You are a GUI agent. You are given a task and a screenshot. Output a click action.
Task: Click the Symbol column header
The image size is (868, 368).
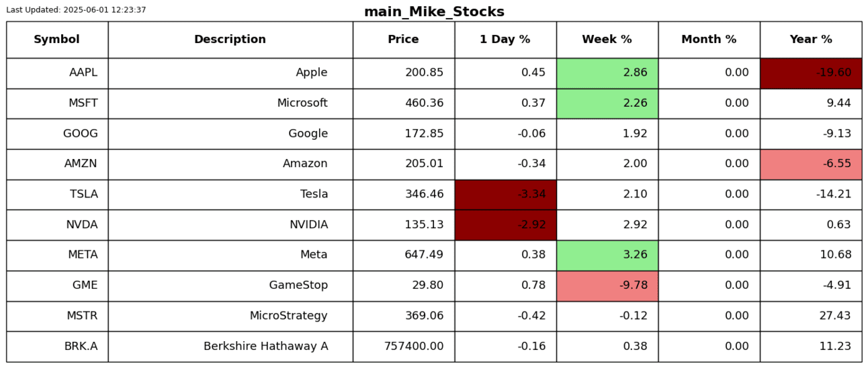click(x=57, y=40)
